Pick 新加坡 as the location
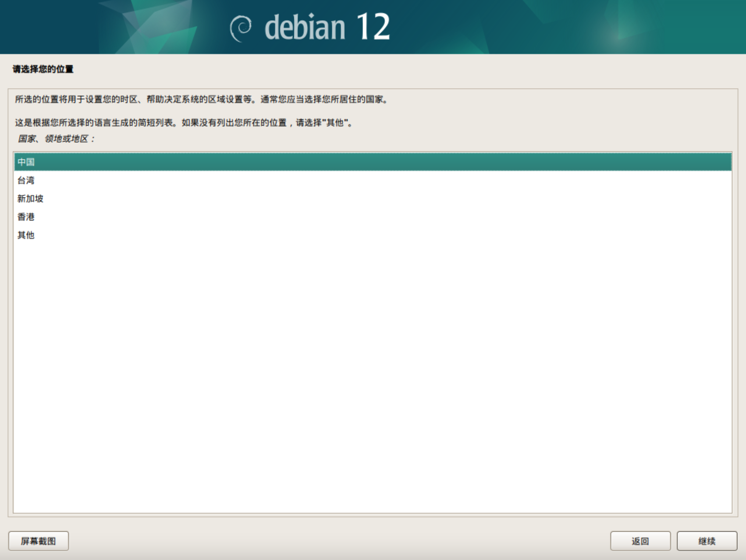Image resolution: width=746 pixels, height=560 pixels. click(30, 199)
